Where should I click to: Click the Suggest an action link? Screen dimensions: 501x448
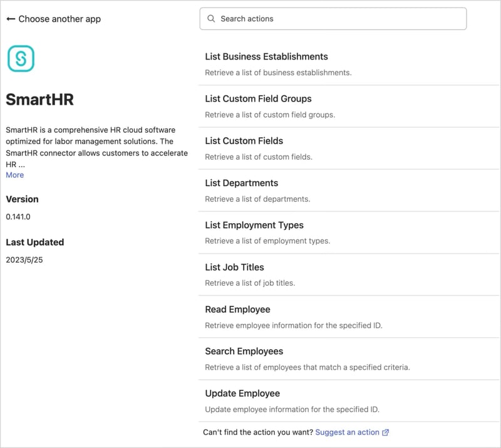(x=346, y=432)
